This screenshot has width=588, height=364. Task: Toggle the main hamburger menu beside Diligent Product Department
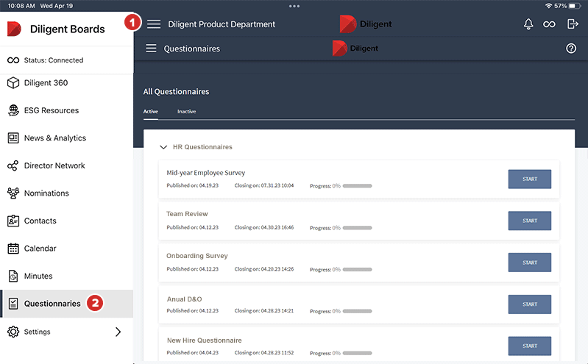click(x=153, y=24)
